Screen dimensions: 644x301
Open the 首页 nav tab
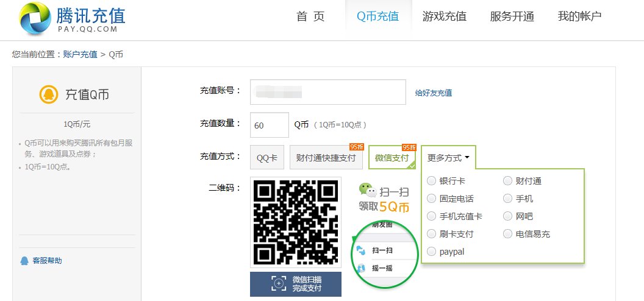click(310, 16)
